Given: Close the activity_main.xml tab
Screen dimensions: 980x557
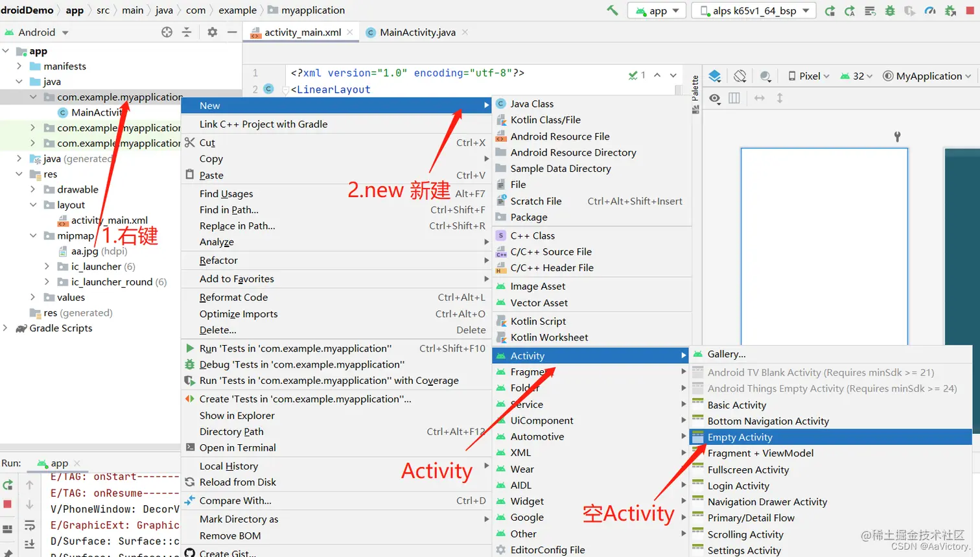Looking at the screenshot, I should click(350, 32).
